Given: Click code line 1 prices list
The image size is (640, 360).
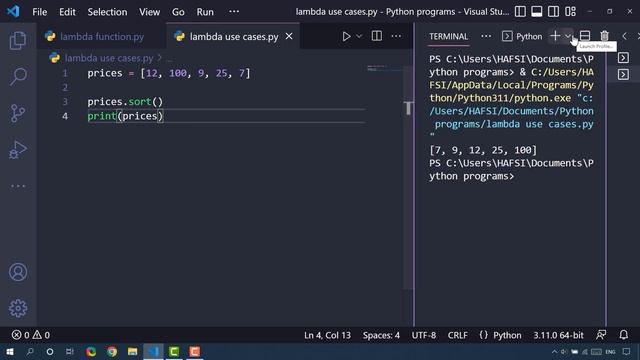Looking at the screenshot, I should [x=169, y=73].
